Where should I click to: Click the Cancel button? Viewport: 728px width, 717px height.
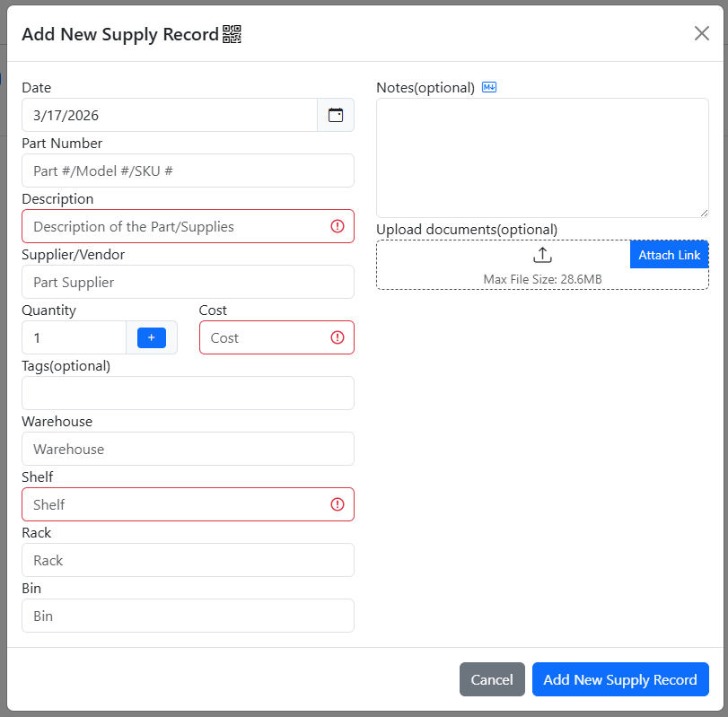492,679
